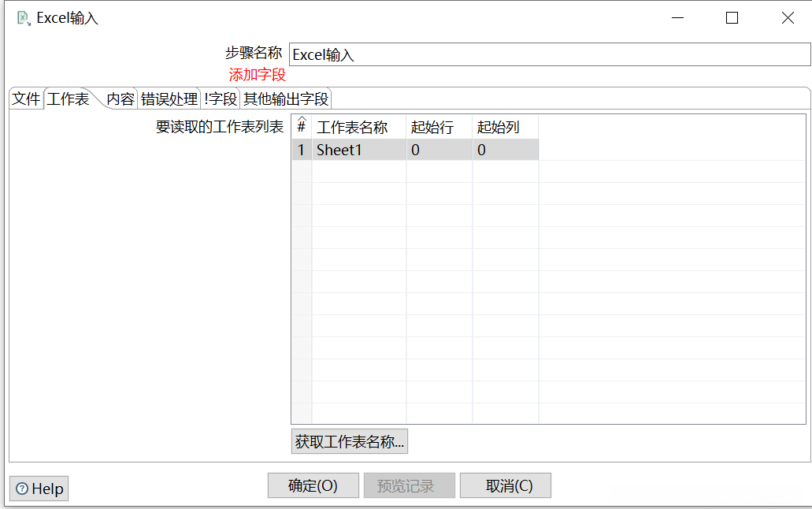Close the Excel输入 dialog window
This screenshot has height=509, width=812.
coord(788,18)
